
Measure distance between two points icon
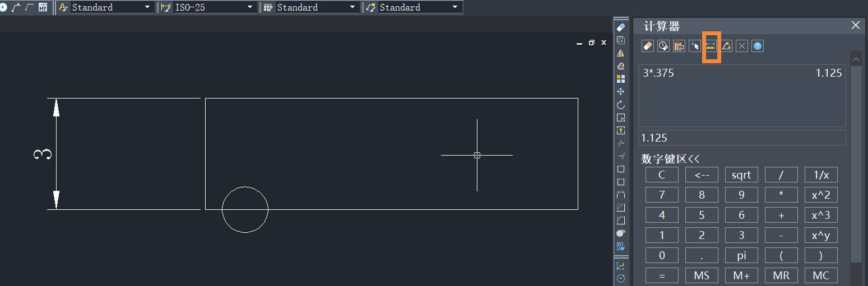[711, 46]
